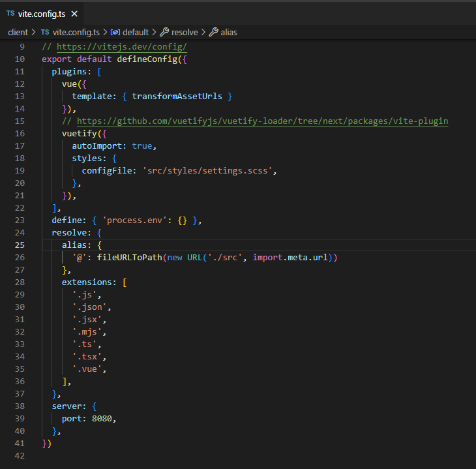The image size is (476, 469).
Task: Click the '.json' extension string
Action: tap(89, 307)
